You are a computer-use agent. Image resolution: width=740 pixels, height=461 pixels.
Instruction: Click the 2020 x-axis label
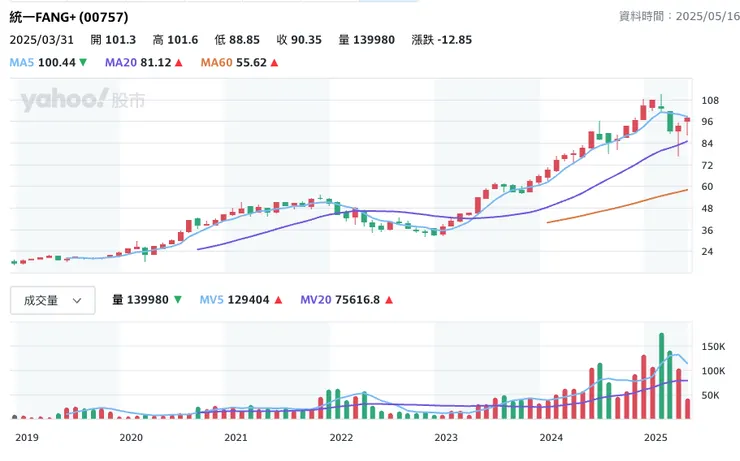[131, 437]
